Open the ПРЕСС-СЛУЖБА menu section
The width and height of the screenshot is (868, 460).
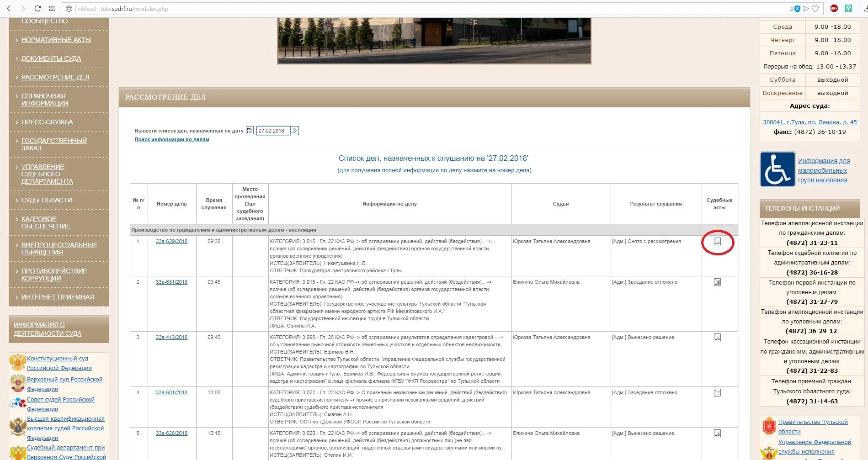pyautogui.click(x=47, y=122)
